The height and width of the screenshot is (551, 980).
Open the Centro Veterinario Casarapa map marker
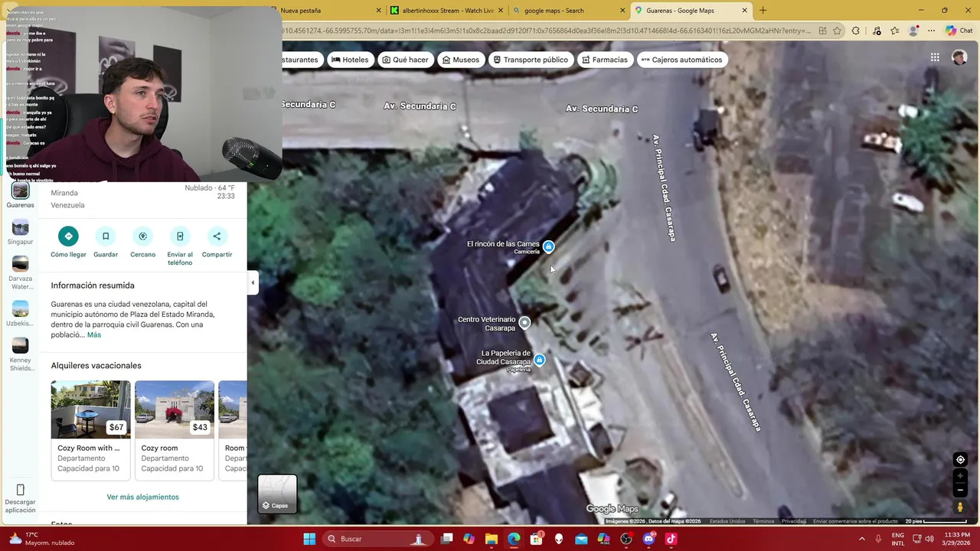[x=524, y=323]
